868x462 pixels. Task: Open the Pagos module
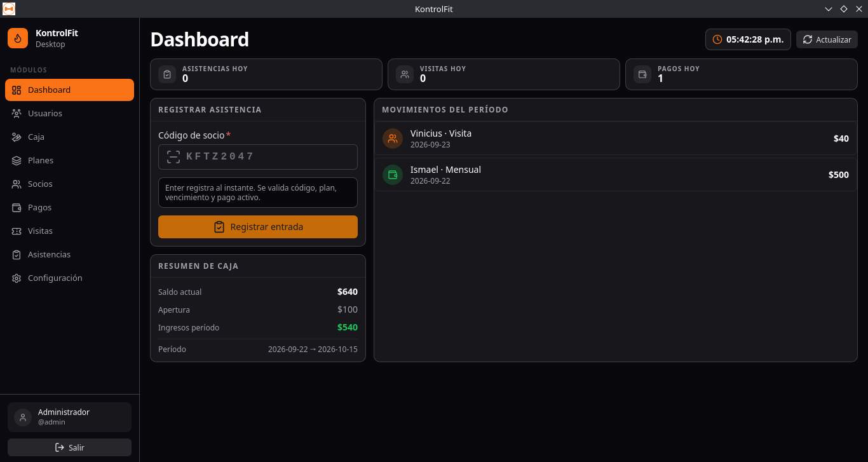click(70, 208)
